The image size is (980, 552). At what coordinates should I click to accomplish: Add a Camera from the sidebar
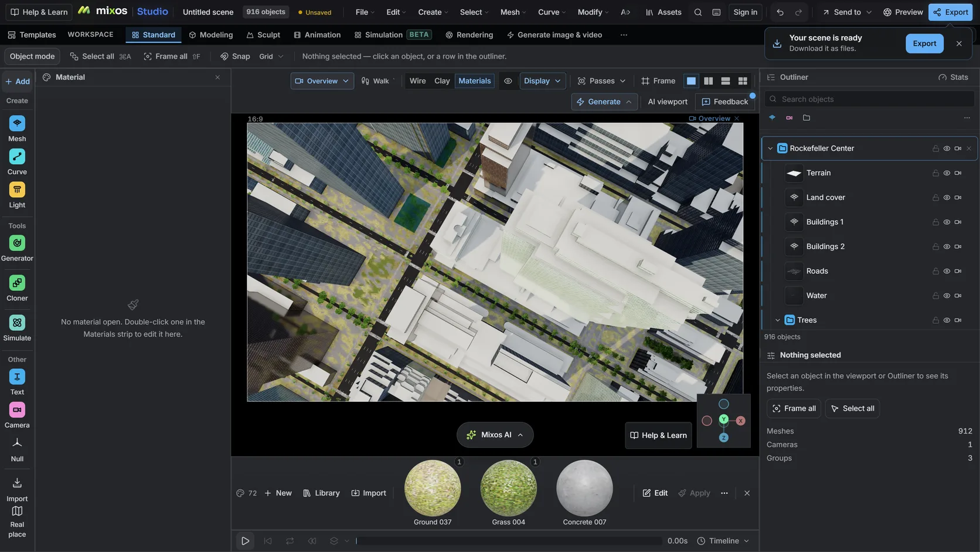point(17,415)
